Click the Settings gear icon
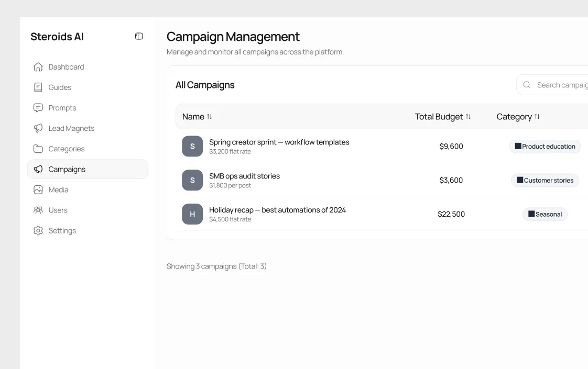This screenshot has width=588, height=369. (x=38, y=230)
